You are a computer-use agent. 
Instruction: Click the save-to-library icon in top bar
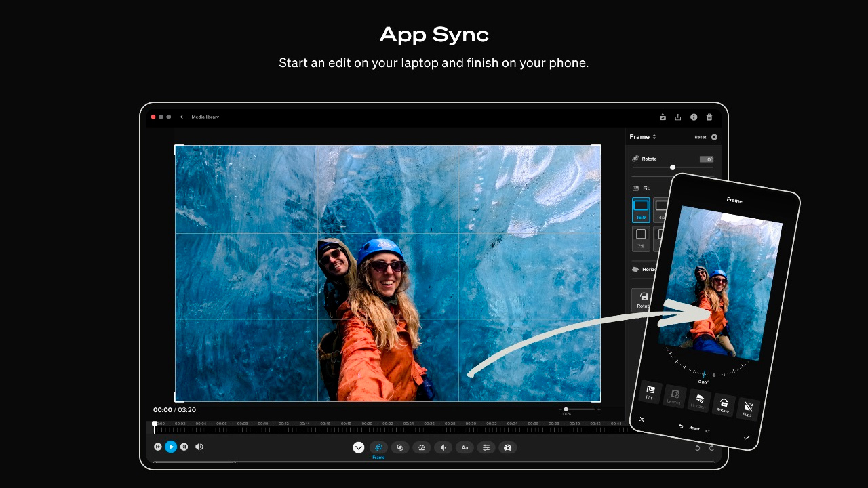[663, 117]
